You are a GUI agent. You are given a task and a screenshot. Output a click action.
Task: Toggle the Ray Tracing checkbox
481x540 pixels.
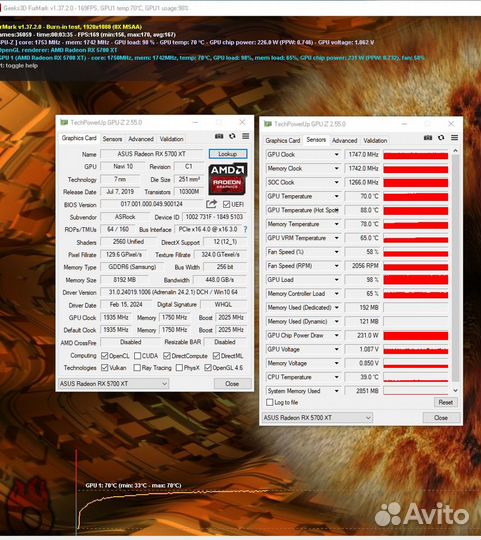[137, 367]
